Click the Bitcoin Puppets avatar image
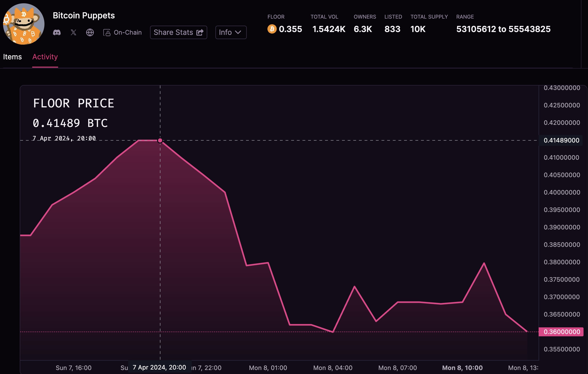 pyautogui.click(x=24, y=24)
